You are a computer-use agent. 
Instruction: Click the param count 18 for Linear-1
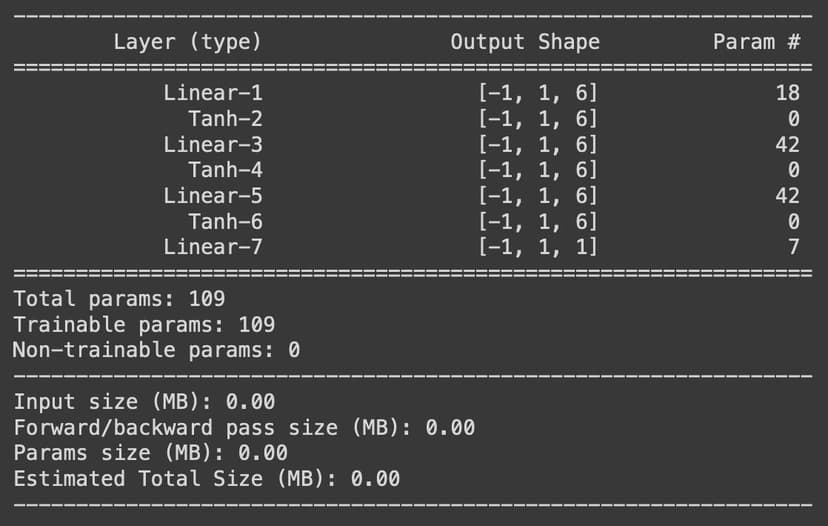click(x=787, y=93)
